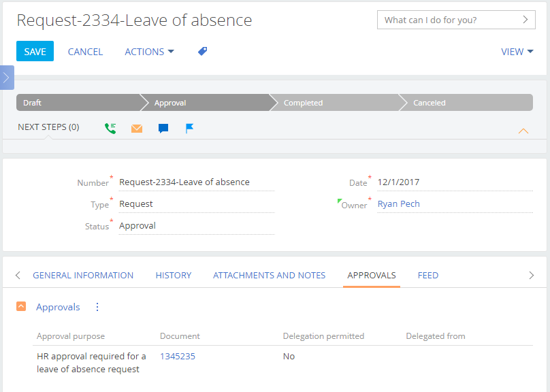The image size is (550, 392).
Task: Click the Date field 12/1/2017
Action: (x=455, y=182)
